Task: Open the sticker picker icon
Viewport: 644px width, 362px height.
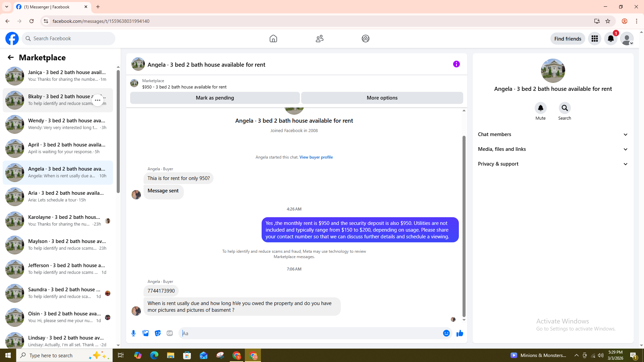Action: point(158,333)
